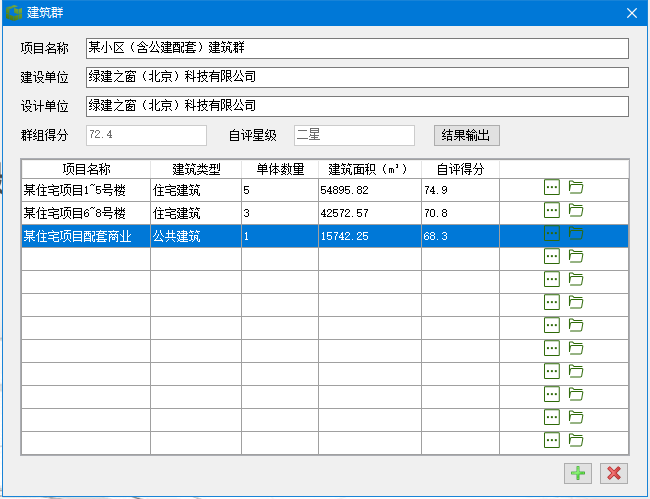Screen dimensions: 650x499
Task: Open folder icon in 某住宅项目配套商业 row
Action: pos(575,233)
